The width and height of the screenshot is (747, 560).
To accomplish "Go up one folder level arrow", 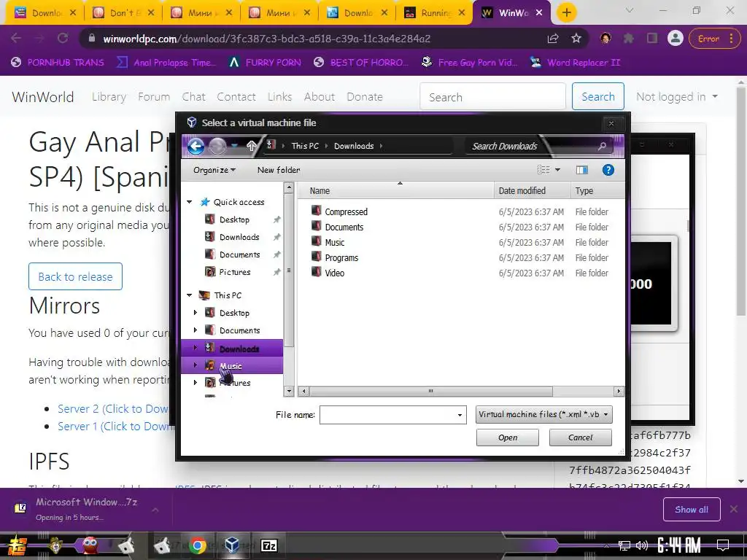I will click(252, 146).
